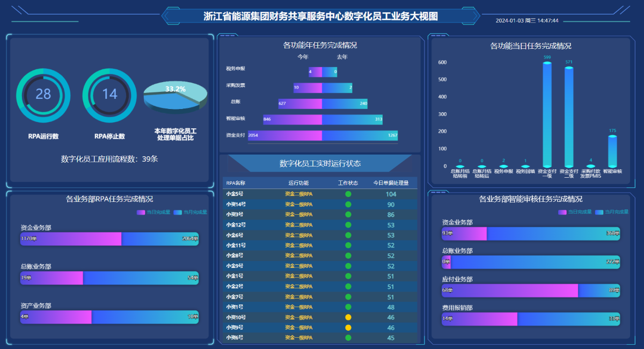Image resolution: width=644 pixels, height=349 pixels.
Task: Click the yellow status dot for 小资10号
Action: [348, 317]
